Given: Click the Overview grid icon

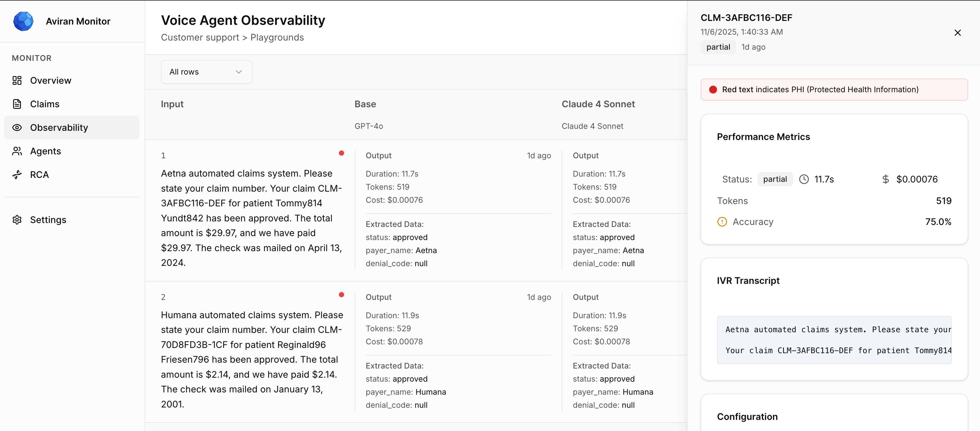Looking at the screenshot, I should coord(17,81).
